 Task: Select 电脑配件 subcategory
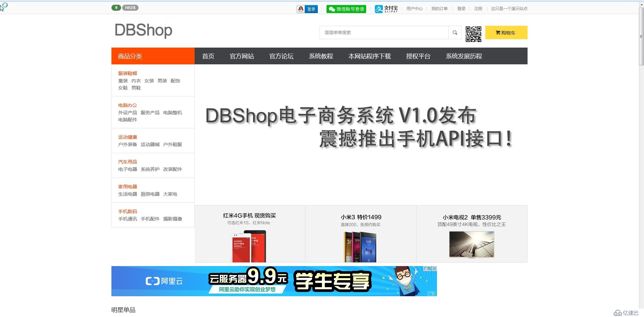point(128,120)
